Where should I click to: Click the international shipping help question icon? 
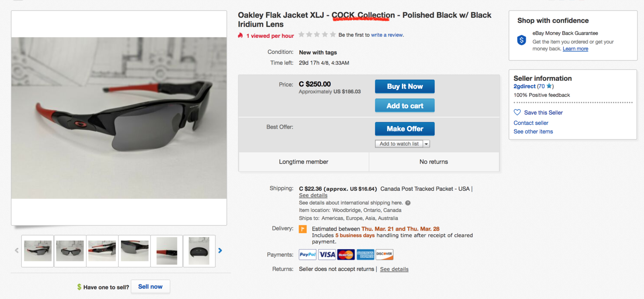pyautogui.click(x=408, y=203)
